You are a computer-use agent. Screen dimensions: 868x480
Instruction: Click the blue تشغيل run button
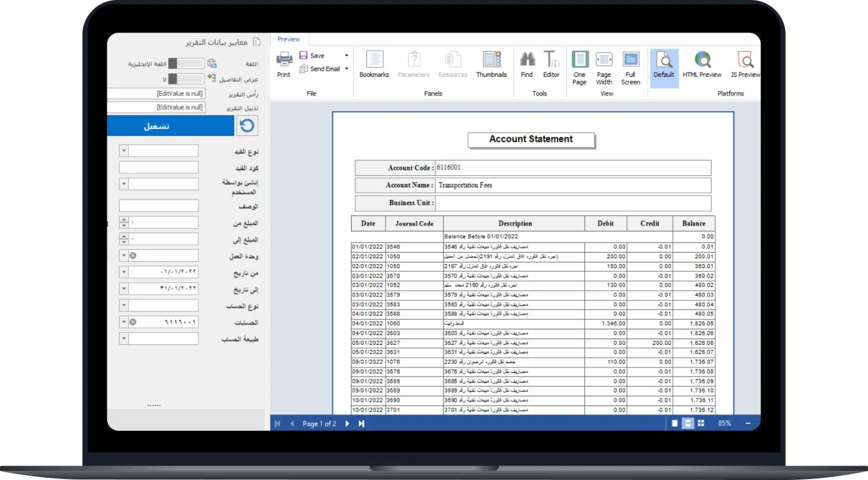(x=170, y=125)
